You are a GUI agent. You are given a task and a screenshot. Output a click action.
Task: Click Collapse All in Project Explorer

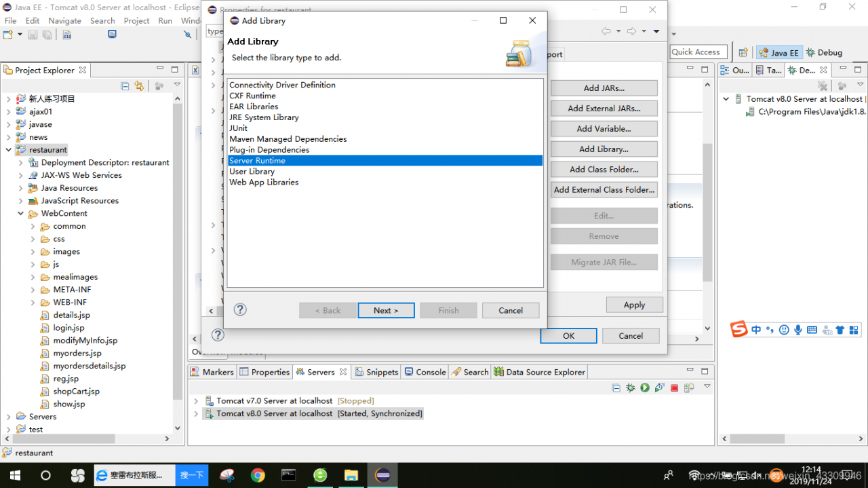coord(125,86)
